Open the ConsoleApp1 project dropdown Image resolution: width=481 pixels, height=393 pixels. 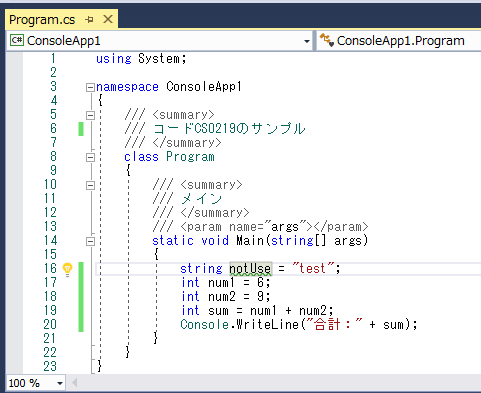(307, 41)
